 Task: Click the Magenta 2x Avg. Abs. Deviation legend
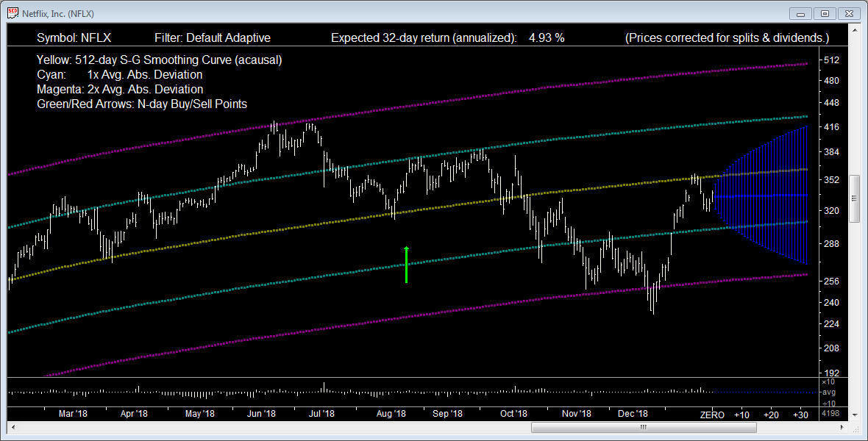click(120, 89)
